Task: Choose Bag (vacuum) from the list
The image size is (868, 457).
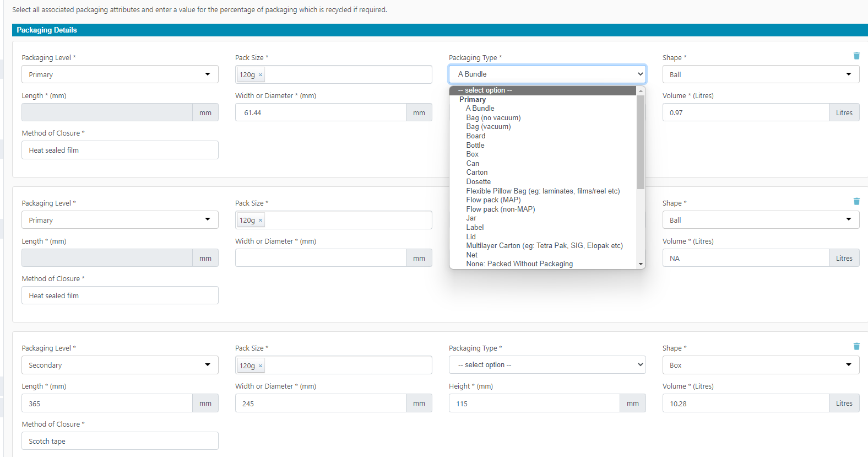Action: (489, 127)
